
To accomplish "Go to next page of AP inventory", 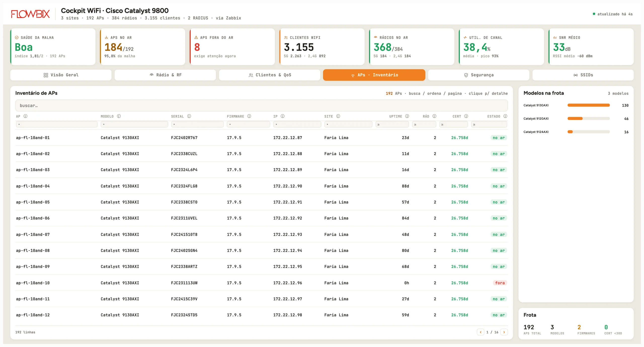I will tap(504, 332).
